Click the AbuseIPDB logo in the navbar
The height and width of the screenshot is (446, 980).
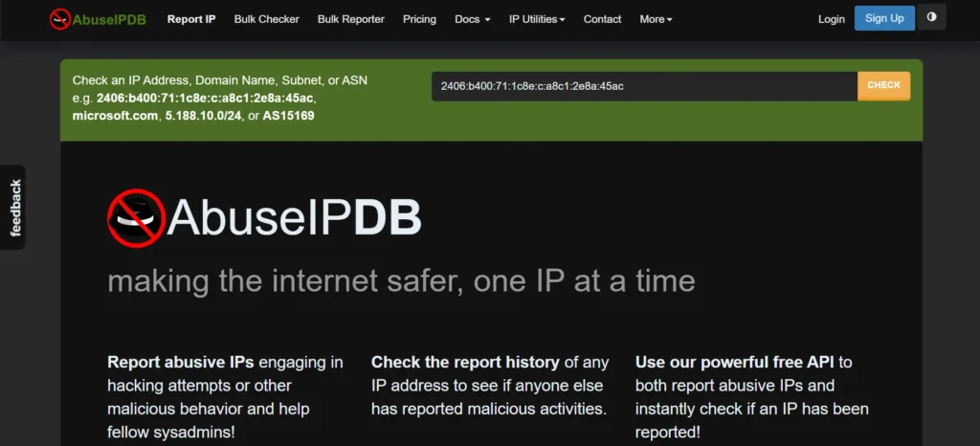coord(98,19)
